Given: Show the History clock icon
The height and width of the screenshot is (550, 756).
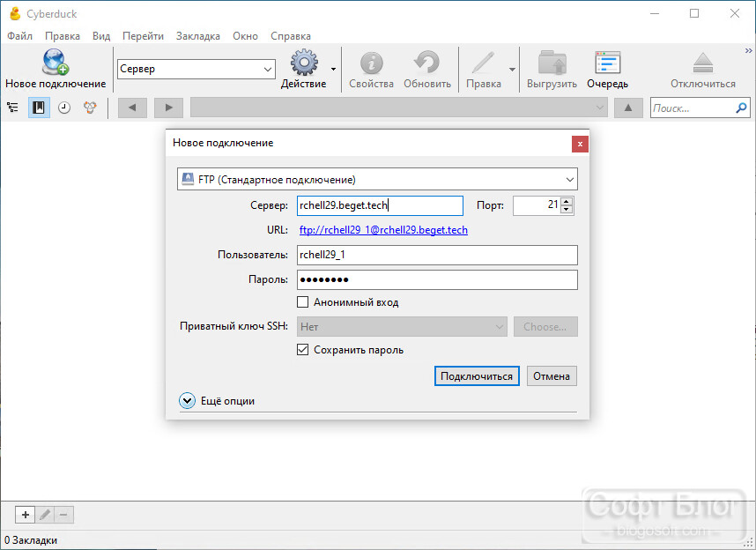Looking at the screenshot, I should click(64, 108).
